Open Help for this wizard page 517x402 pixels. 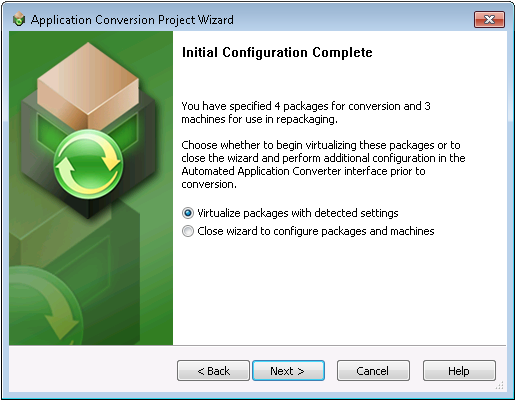(x=459, y=370)
